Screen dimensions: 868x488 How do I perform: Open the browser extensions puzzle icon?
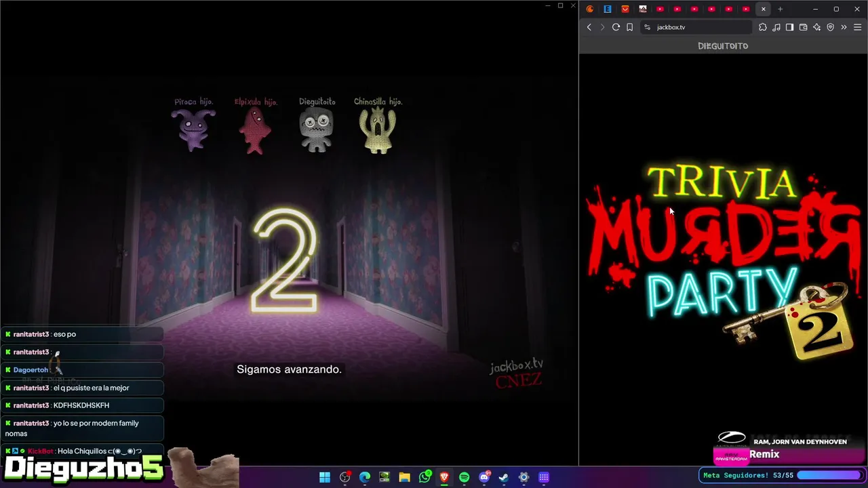coord(763,27)
